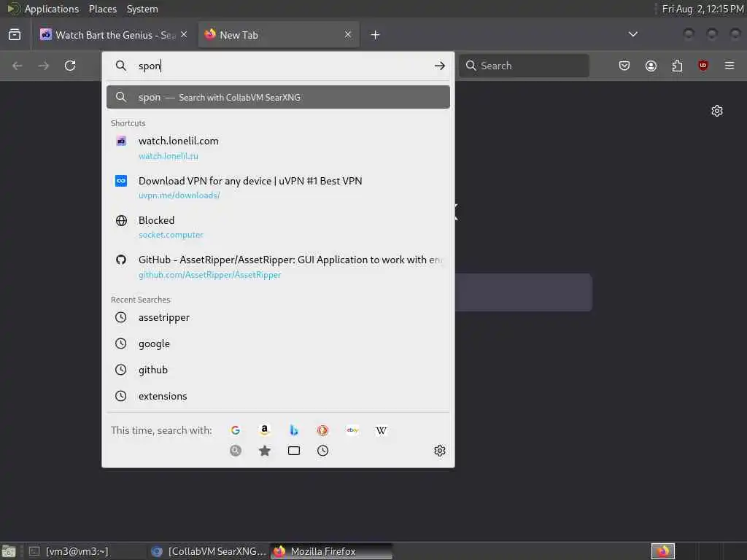Open Download VPN uVPN shortcut
The width and height of the screenshot is (747, 560).
click(x=278, y=187)
